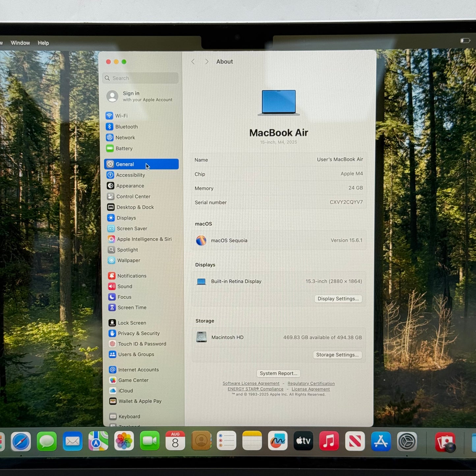The height and width of the screenshot is (476, 476).
Task: Open ENERGY STAR Compliance link
Action: [x=256, y=389]
